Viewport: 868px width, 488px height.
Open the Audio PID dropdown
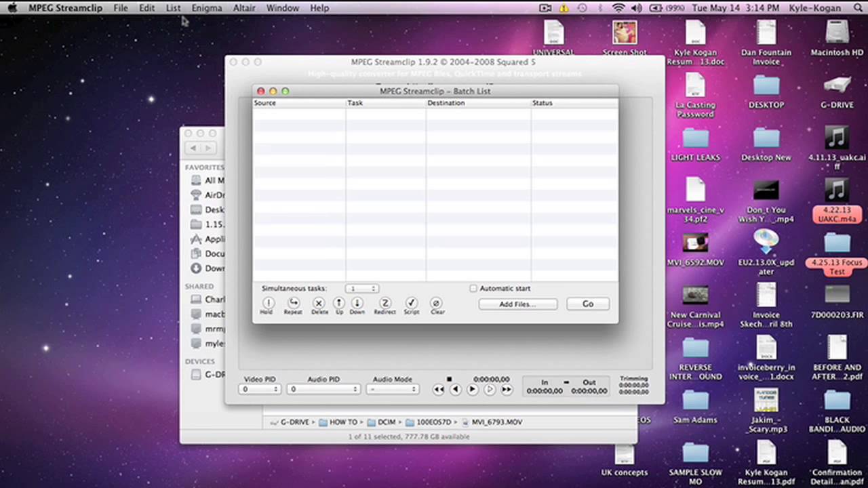point(323,390)
